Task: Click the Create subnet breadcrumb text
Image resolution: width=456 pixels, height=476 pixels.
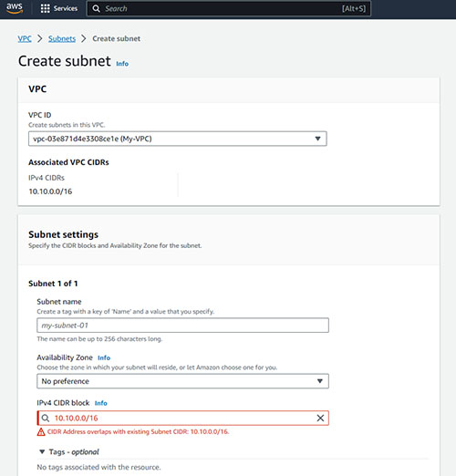Action: pos(117,38)
